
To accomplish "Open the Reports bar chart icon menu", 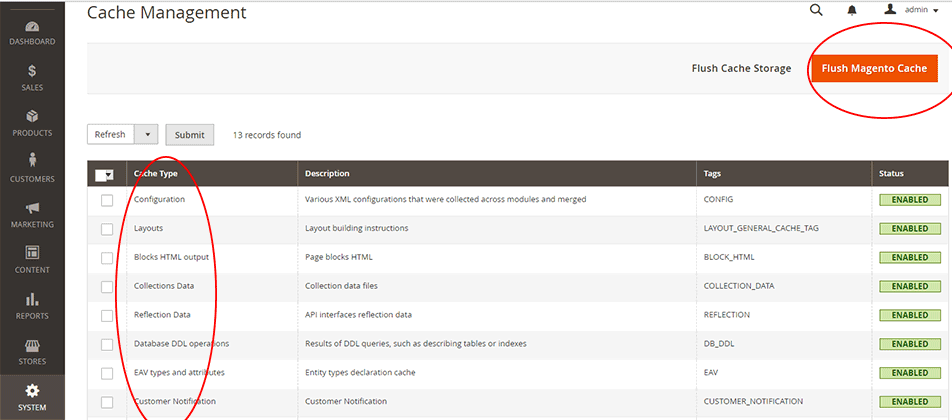I will 32,299.
